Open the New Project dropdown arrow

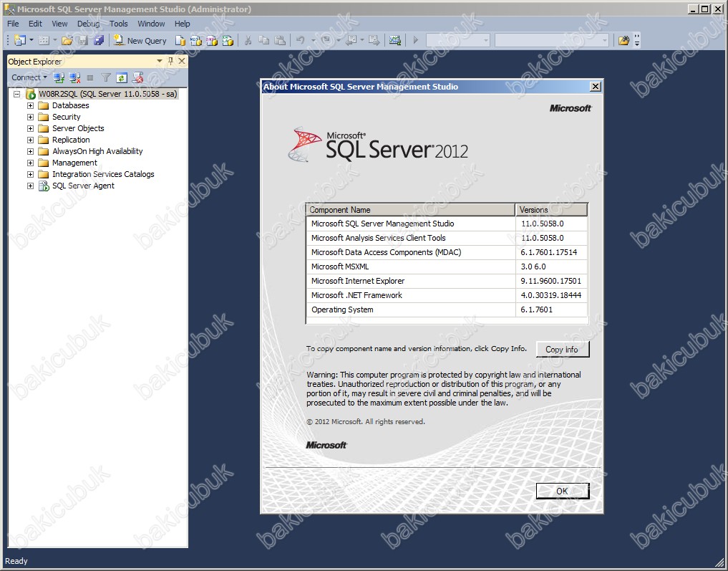pos(31,40)
